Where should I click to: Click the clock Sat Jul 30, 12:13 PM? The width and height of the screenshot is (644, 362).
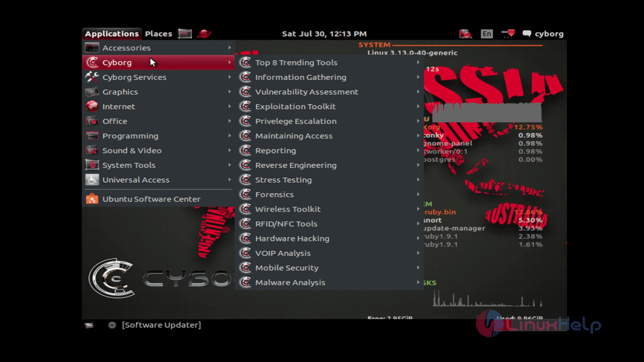tap(324, 34)
